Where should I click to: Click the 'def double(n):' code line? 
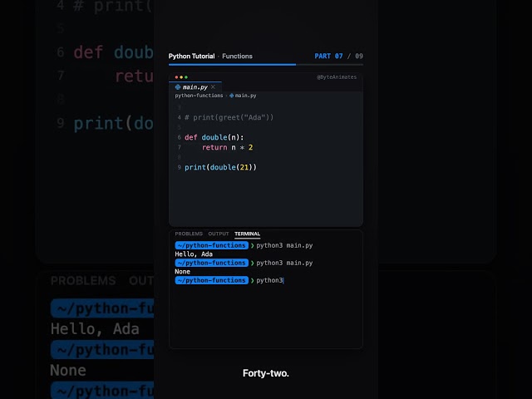click(214, 137)
